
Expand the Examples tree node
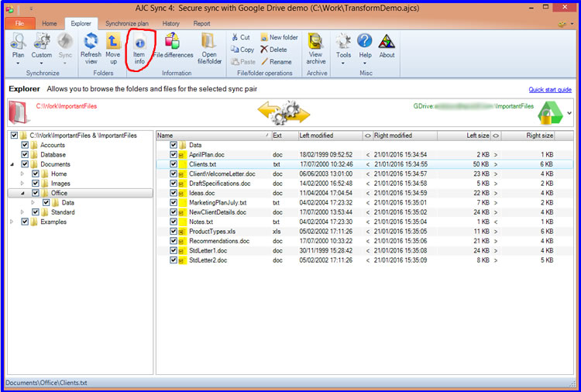[x=12, y=222]
